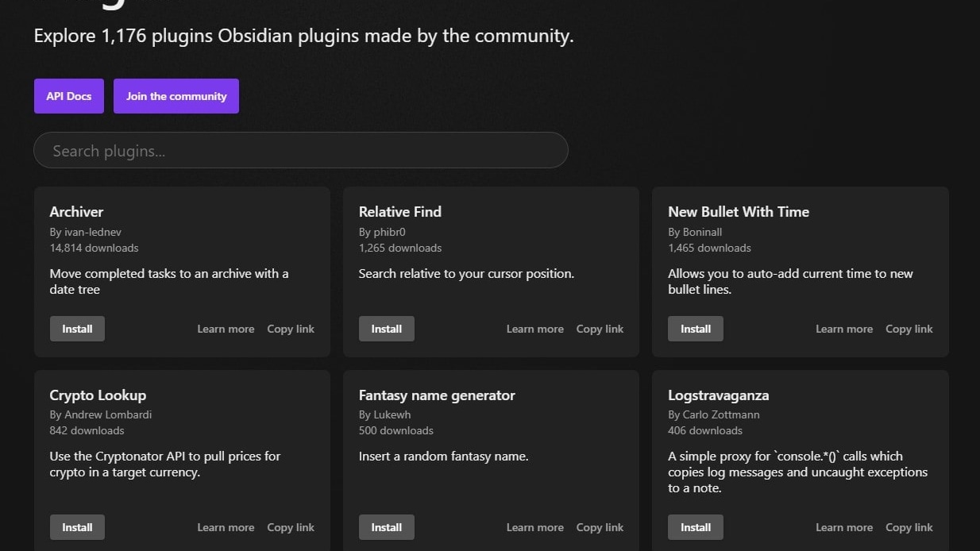Click the Join the community button

176,95
